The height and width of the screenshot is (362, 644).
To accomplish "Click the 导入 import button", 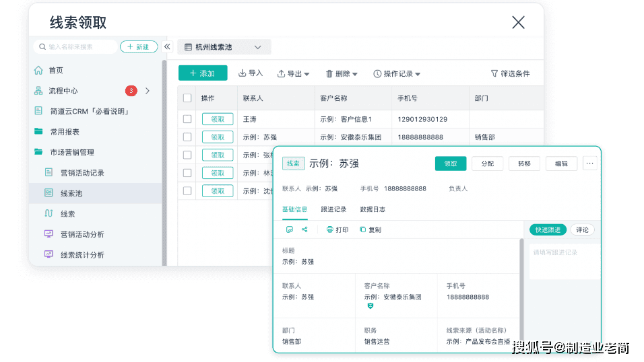I will pos(251,73).
